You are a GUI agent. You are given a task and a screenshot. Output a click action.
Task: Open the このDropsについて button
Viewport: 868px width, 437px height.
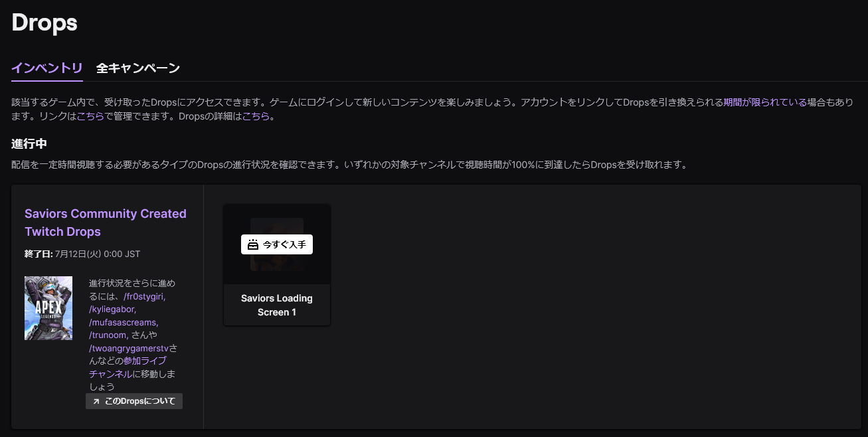click(x=134, y=401)
